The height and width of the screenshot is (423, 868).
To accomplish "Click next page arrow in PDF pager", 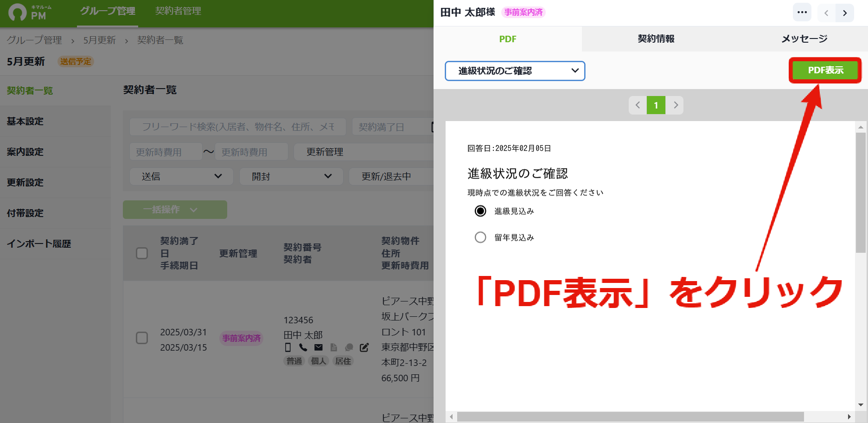I will tap(675, 105).
